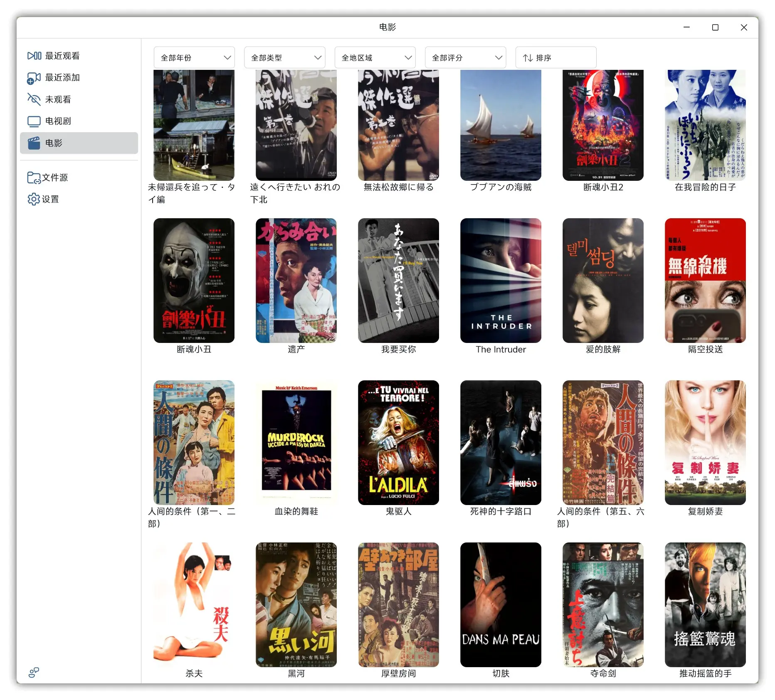775x700 pixels.
Task: Open the 未观看 unwatched list
Action: pyautogui.click(x=79, y=99)
